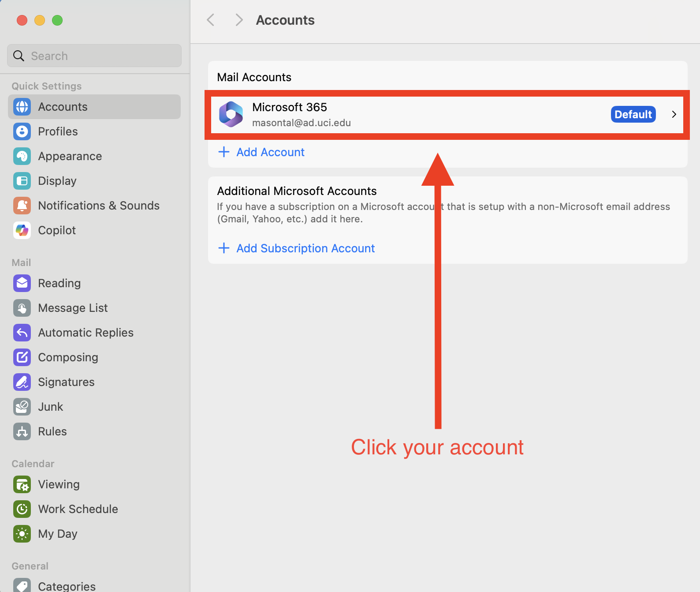Open the Accounts settings pane

pos(94,107)
